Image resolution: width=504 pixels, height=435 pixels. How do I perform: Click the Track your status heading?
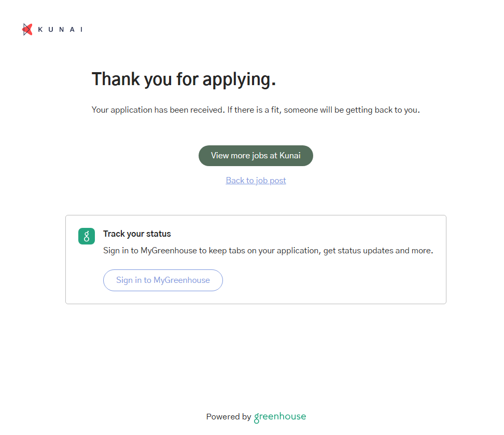(x=137, y=234)
